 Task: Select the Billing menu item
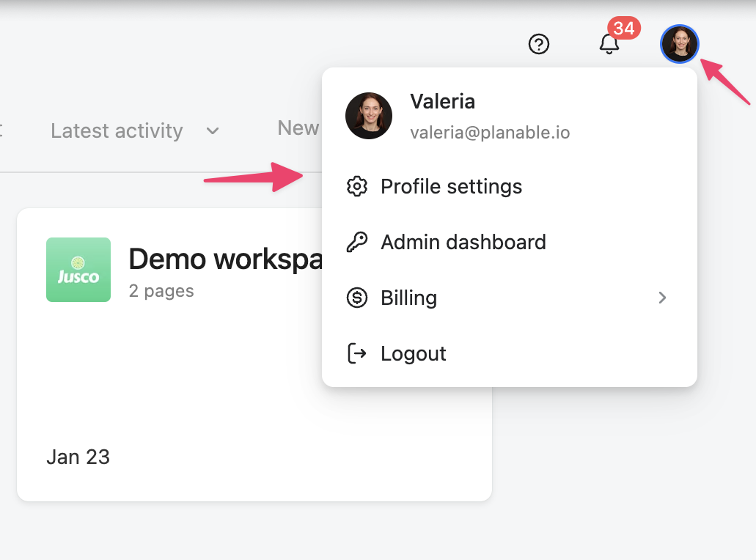(408, 298)
